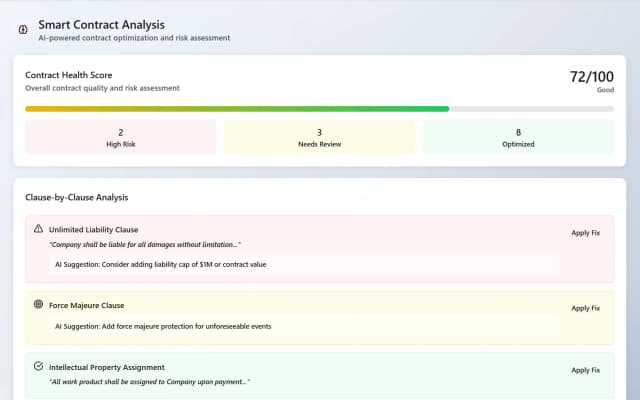The image size is (640, 400).
Task: Apply Fix for Unlimited Liability Clause
Action: click(585, 233)
